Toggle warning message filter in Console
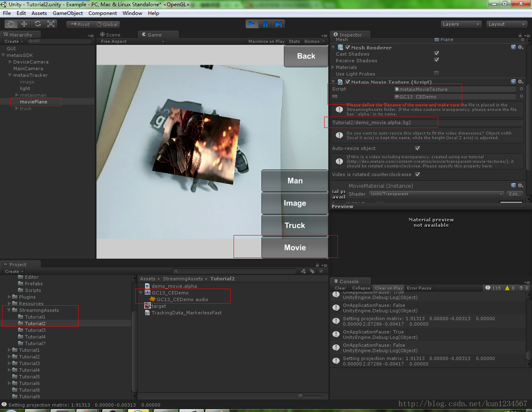 point(510,288)
